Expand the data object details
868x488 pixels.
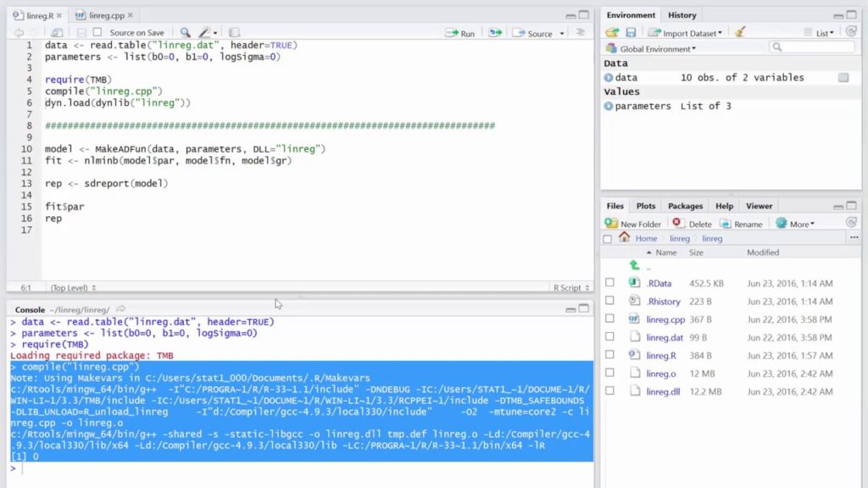pyautogui.click(x=609, y=78)
